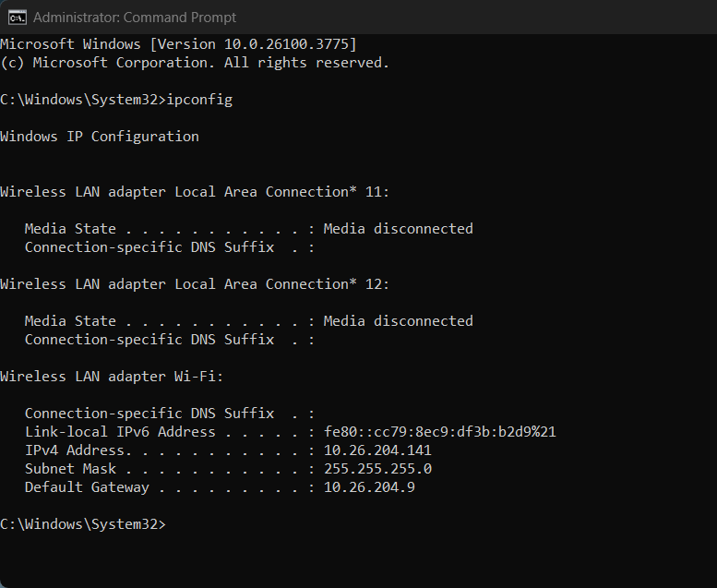Click the typed ipconfig command

click(x=199, y=100)
